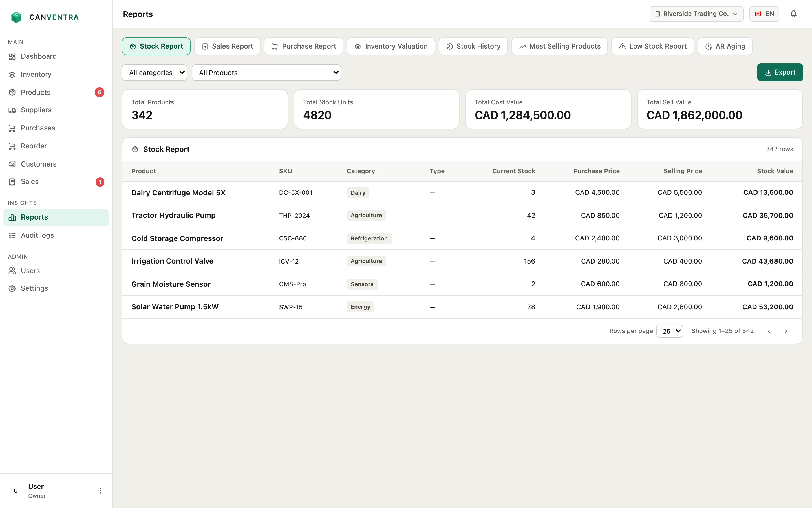Go to Suppliers page
The image size is (812, 508).
(56, 110)
